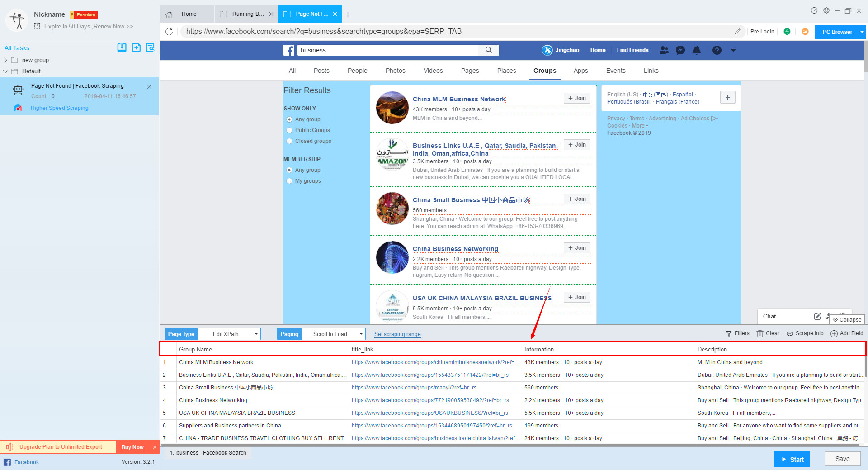Click the robot task icon in the task list

click(x=18, y=90)
